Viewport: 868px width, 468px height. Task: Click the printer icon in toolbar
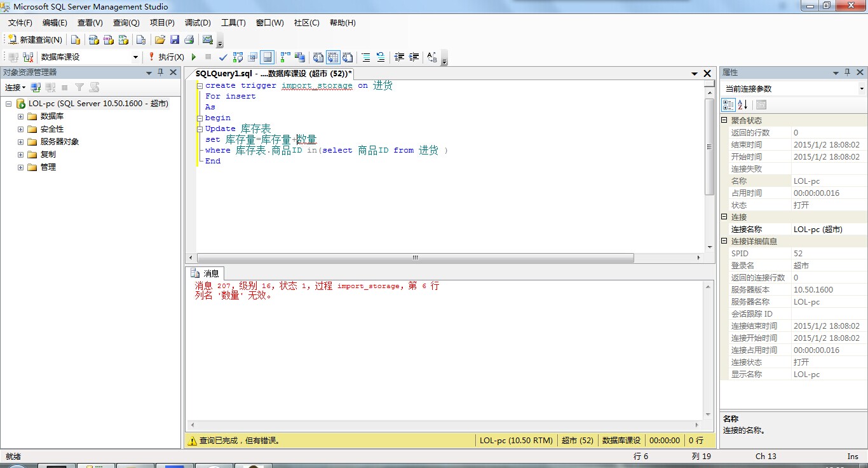[x=189, y=39]
